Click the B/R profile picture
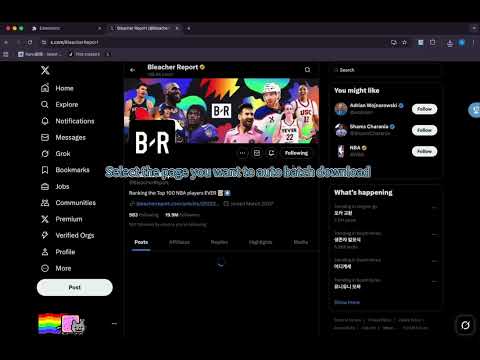This screenshot has width=480, height=360. coord(152,143)
